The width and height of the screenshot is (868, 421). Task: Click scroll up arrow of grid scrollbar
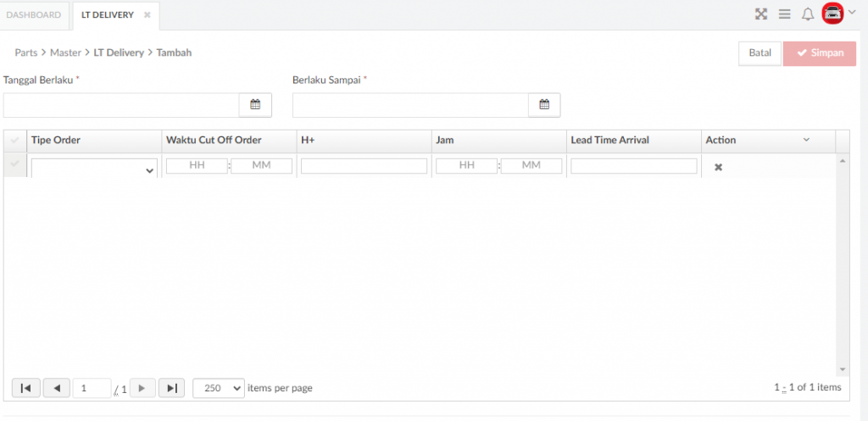point(843,161)
